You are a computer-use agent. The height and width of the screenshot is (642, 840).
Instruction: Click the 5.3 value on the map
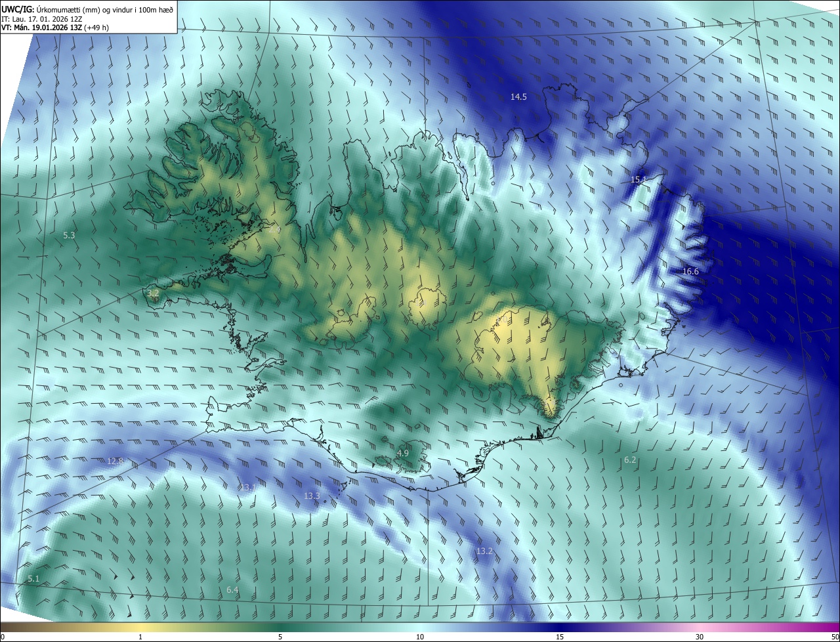coord(69,235)
